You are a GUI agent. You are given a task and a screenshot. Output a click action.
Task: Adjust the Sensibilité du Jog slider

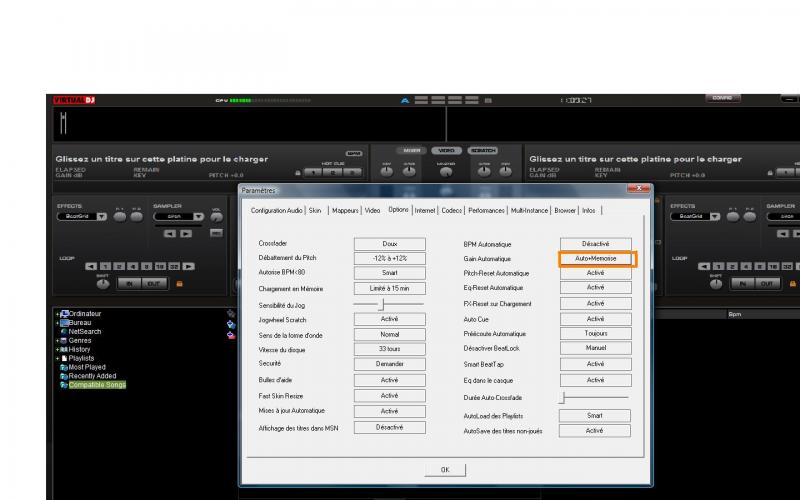380,303
